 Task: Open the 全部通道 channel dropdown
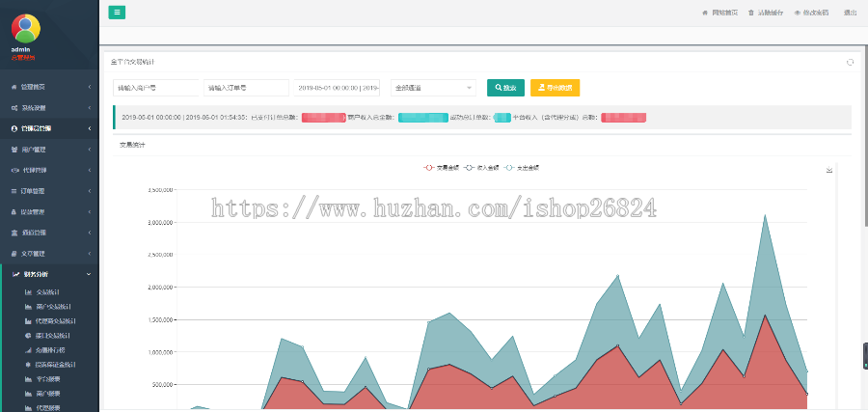[433, 88]
